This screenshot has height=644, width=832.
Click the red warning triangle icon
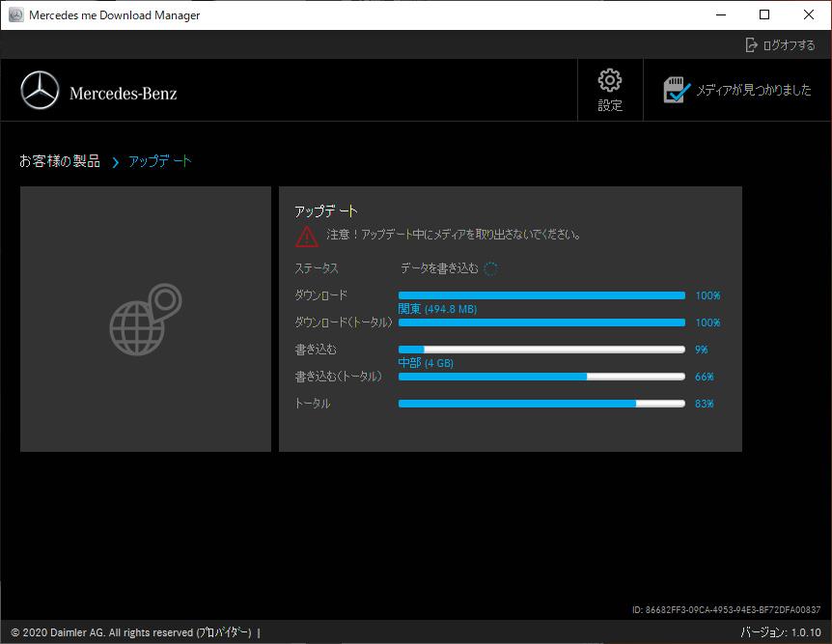tap(307, 237)
